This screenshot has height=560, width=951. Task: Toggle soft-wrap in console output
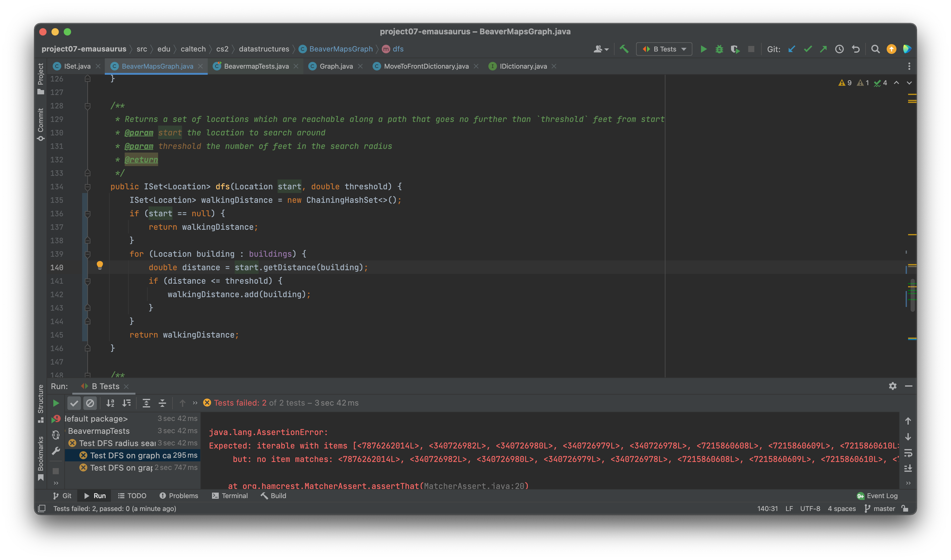[908, 453]
